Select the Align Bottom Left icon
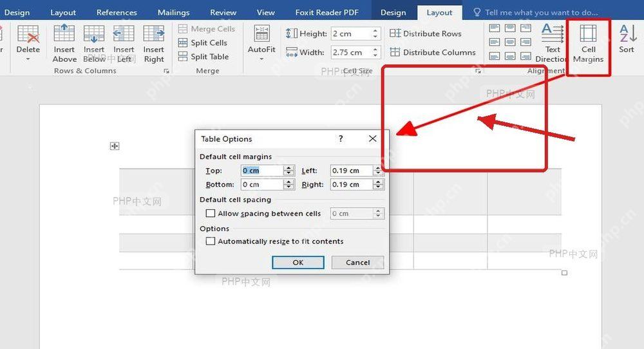 (x=495, y=56)
